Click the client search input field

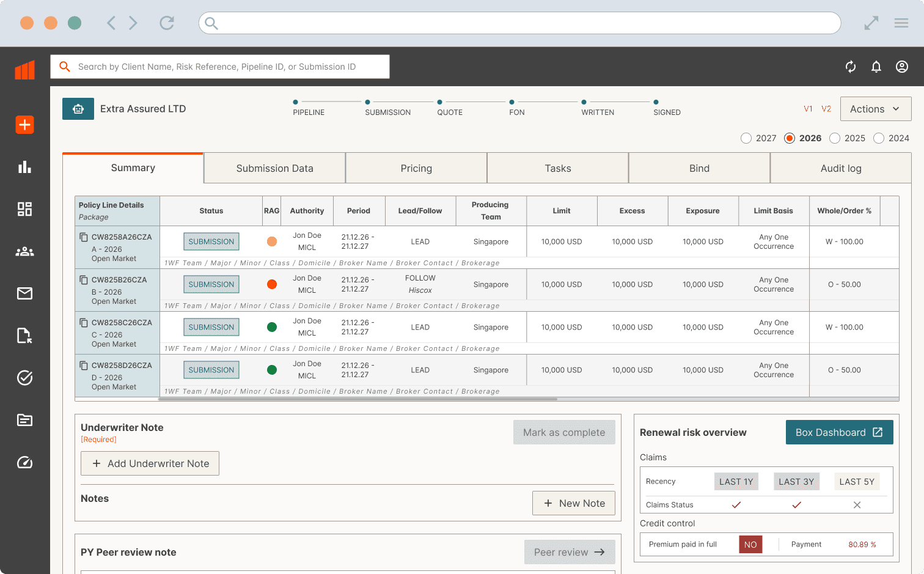click(x=220, y=67)
